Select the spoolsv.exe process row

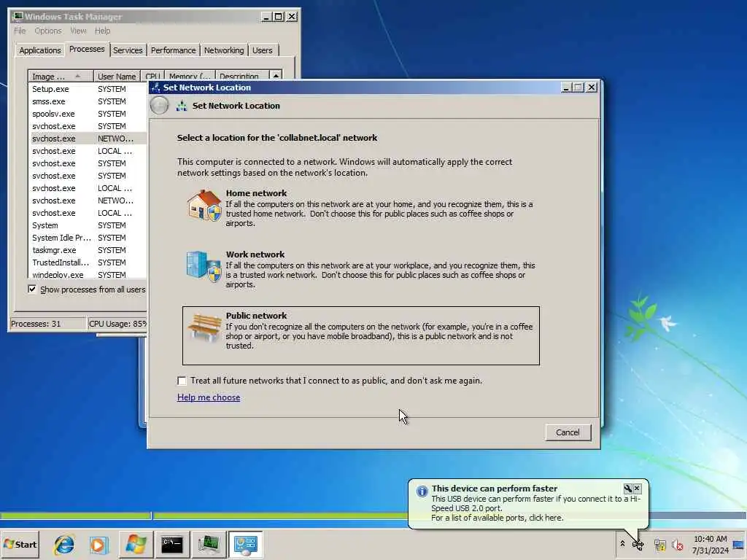click(x=88, y=114)
